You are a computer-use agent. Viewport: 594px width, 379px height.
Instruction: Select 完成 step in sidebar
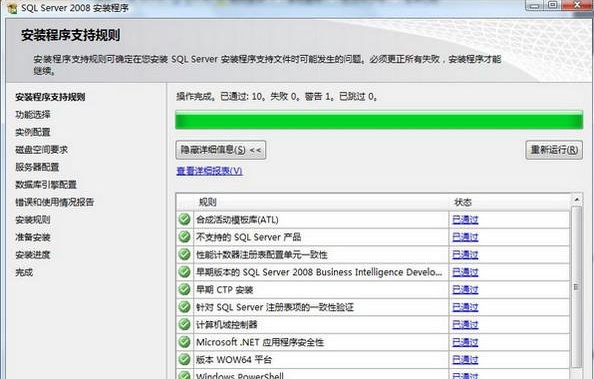point(24,272)
